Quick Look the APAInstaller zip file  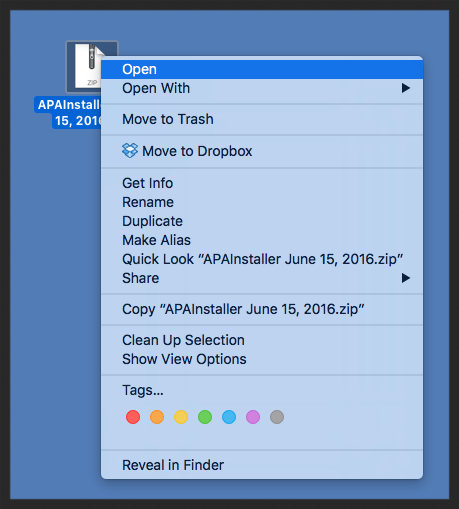[x=262, y=259]
